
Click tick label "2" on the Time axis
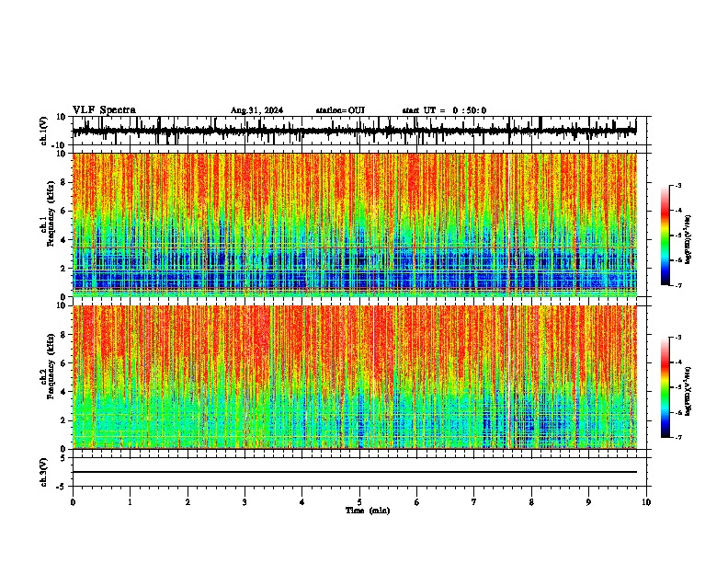pos(188,502)
